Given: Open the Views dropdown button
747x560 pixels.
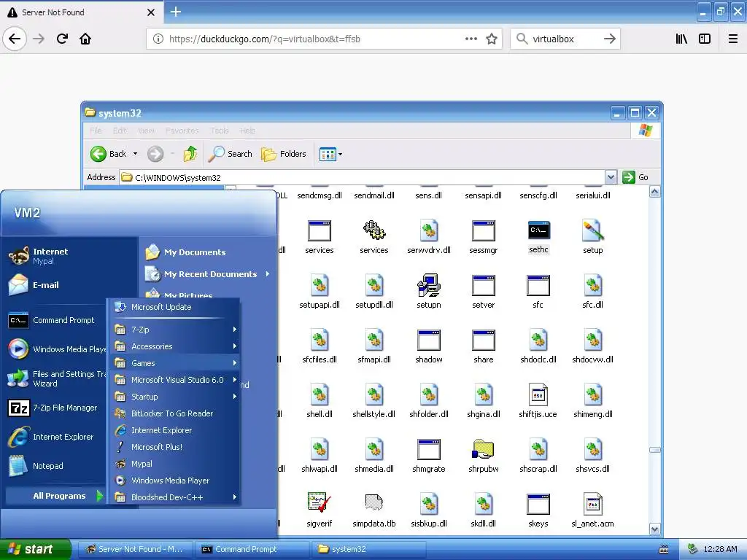Looking at the screenshot, I should point(330,154).
